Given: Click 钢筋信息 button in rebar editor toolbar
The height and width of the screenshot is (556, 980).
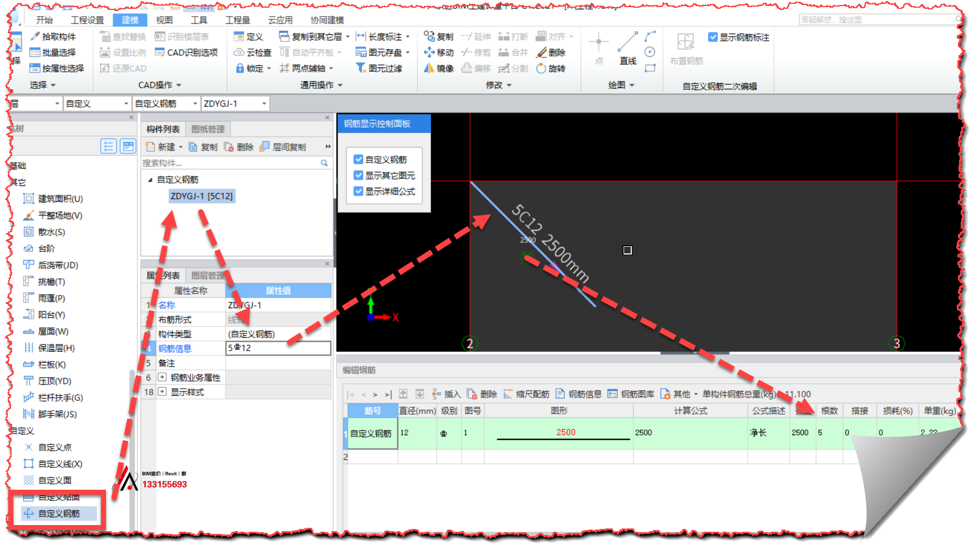Looking at the screenshot, I should click(579, 394).
